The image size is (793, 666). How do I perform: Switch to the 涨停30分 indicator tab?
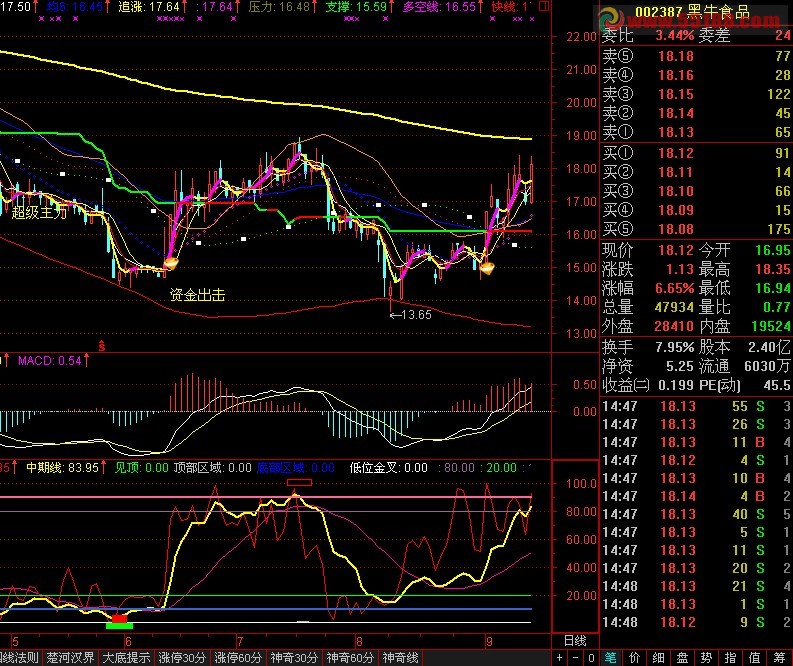(182, 658)
